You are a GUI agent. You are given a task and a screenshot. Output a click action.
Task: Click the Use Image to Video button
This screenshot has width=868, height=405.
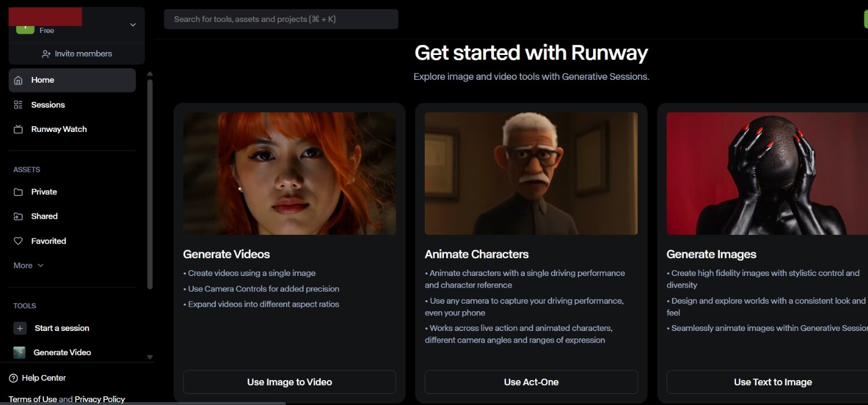289,382
